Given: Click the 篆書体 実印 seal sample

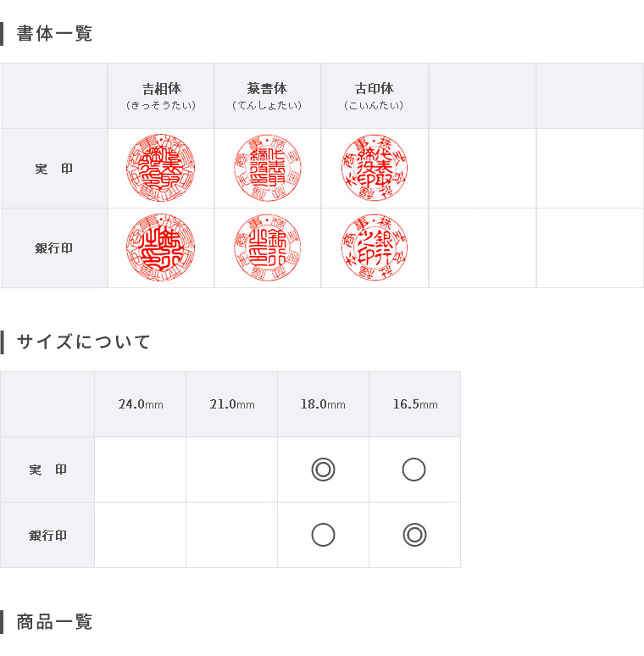Looking at the screenshot, I should [268, 168].
